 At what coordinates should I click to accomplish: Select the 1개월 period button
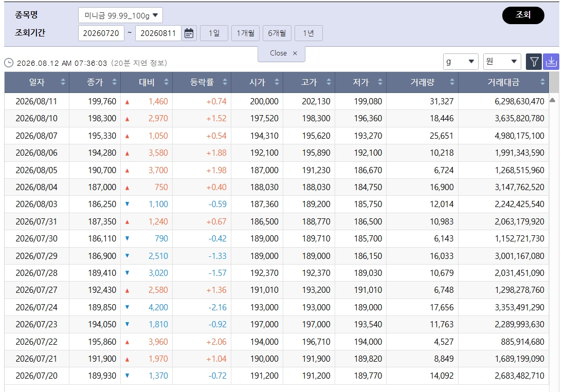point(245,33)
